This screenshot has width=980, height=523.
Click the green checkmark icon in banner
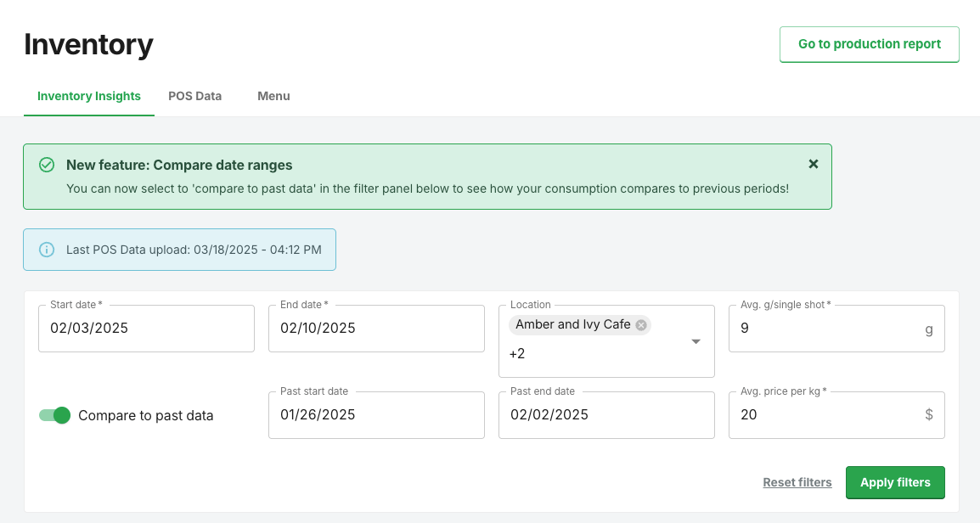[48, 165]
